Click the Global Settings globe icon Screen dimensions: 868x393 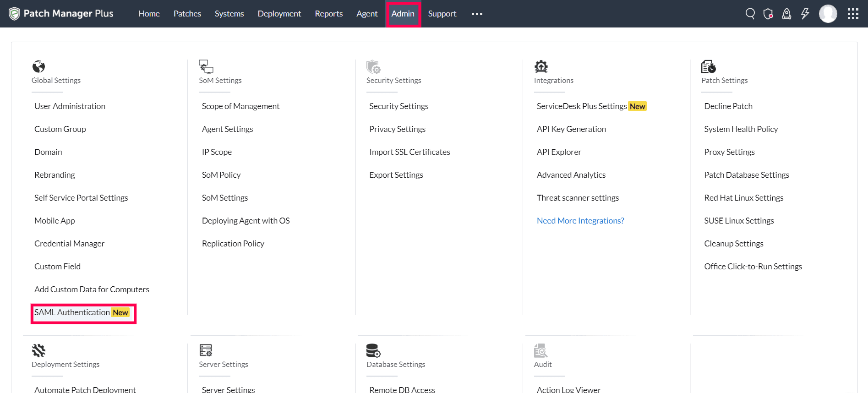tap(38, 67)
